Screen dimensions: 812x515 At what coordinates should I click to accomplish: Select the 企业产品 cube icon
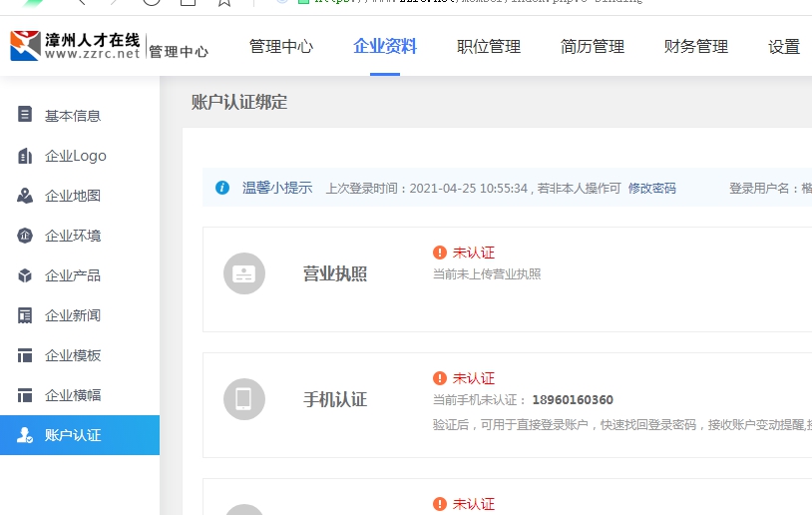25,275
